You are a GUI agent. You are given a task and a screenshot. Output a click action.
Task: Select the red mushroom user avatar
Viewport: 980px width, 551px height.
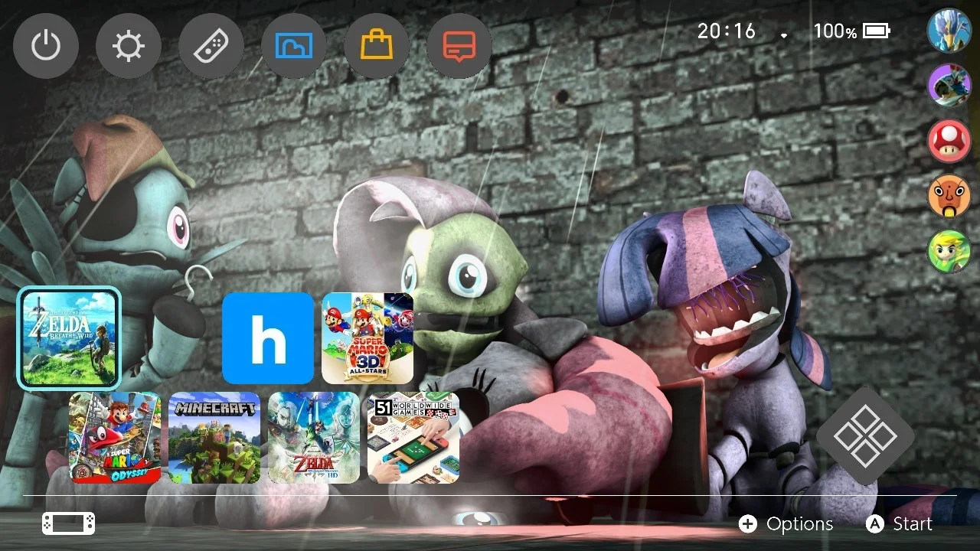pyautogui.click(x=949, y=141)
